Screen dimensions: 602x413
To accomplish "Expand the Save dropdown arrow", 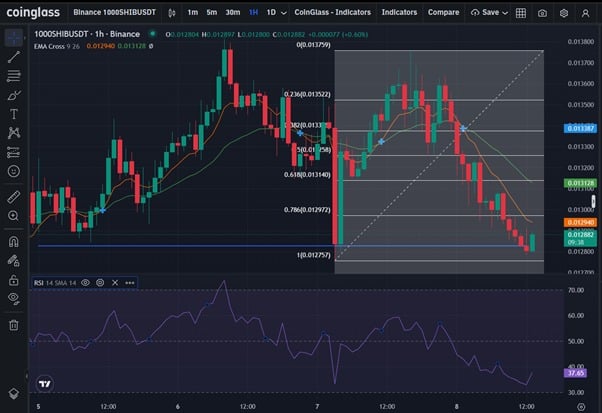I will tap(505, 13).
